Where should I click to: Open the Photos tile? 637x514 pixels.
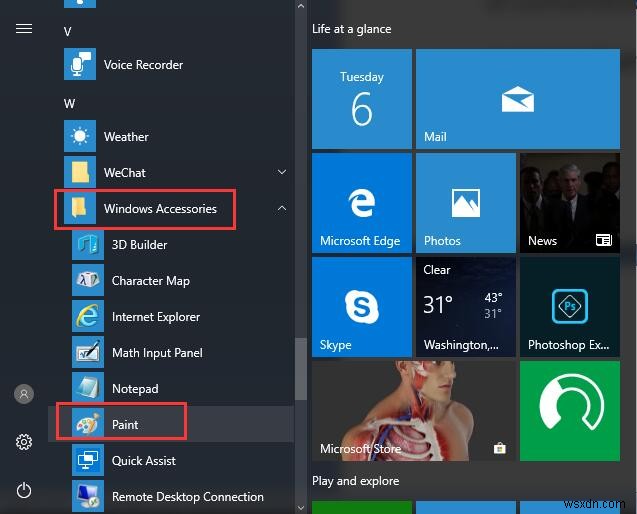tap(466, 203)
